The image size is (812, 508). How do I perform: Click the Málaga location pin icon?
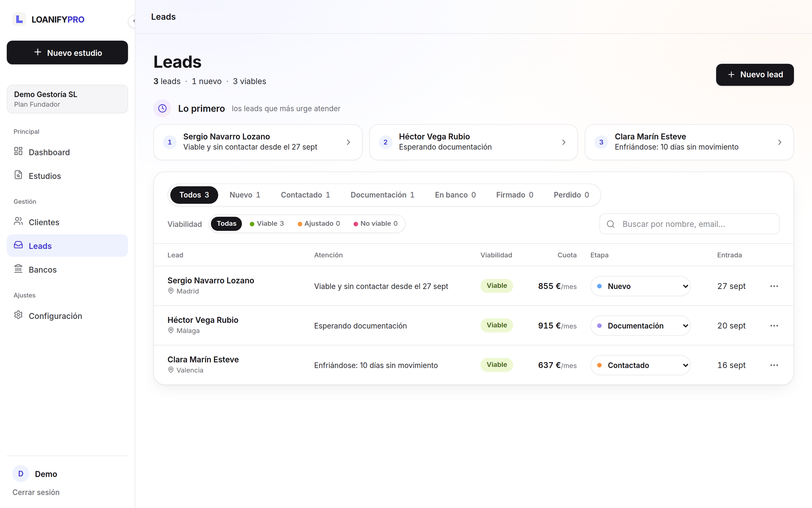pyautogui.click(x=171, y=330)
